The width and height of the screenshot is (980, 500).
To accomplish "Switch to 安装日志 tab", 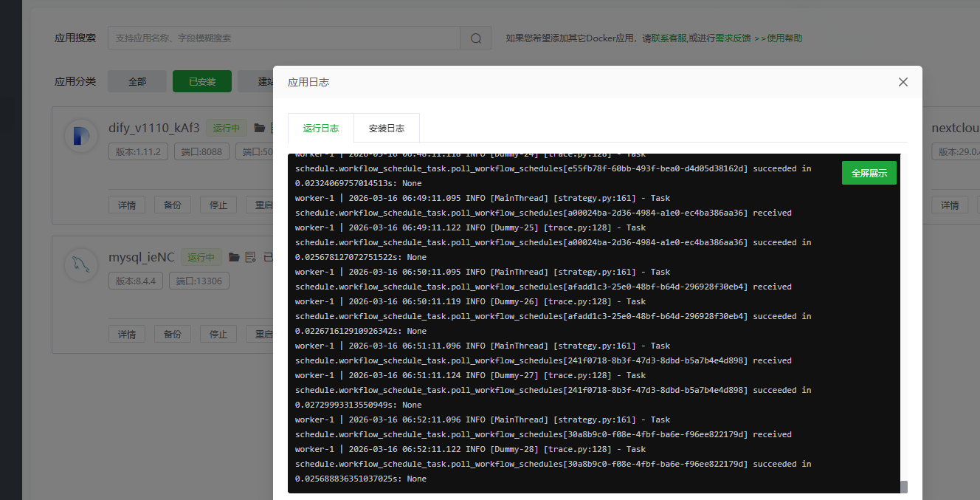I will 387,128.
